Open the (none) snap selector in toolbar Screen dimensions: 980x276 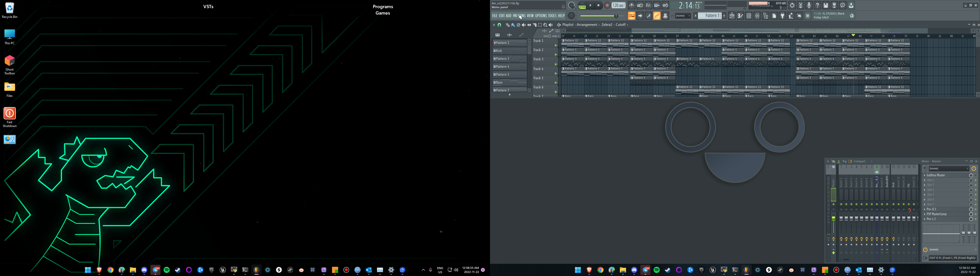point(683,16)
